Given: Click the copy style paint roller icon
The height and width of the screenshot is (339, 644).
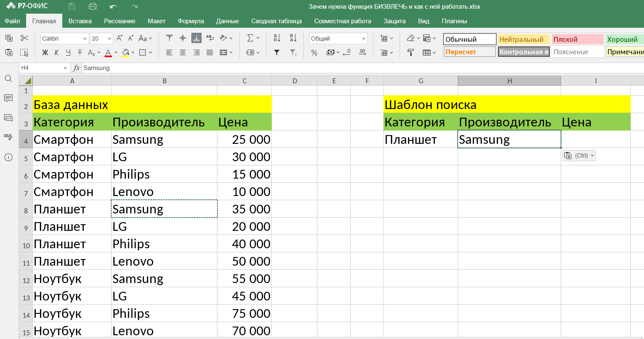Looking at the screenshot, I should pos(410,52).
